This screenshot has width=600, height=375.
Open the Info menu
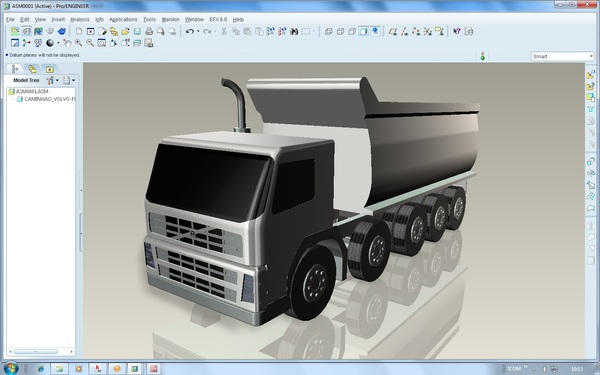coord(99,20)
